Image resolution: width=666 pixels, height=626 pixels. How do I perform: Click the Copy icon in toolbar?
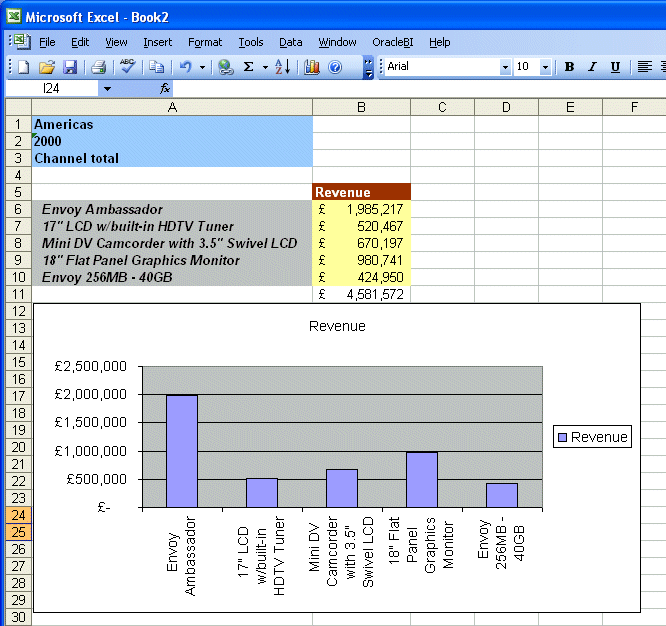tap(156, 67)
